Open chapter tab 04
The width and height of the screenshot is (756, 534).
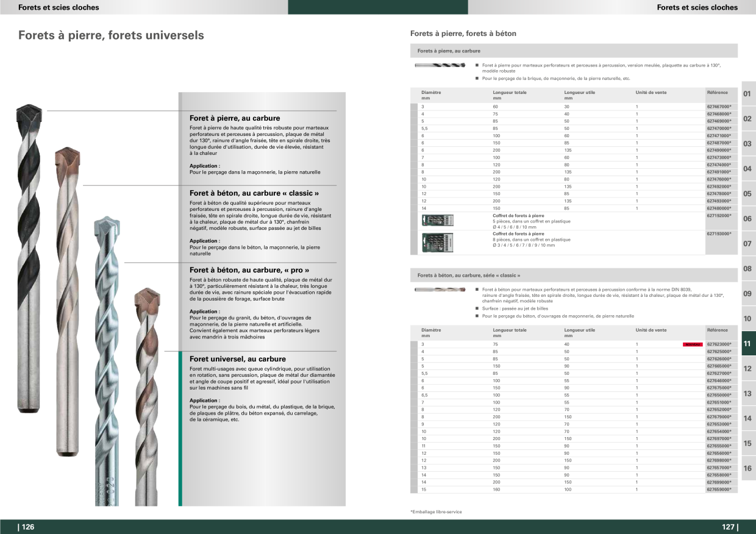748,169
